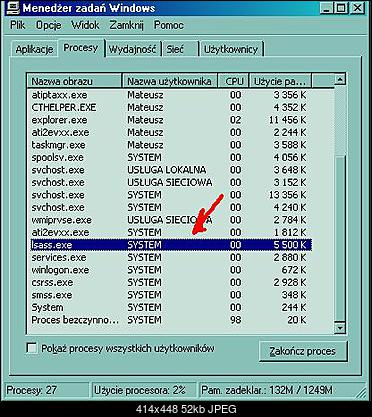Select svchost.exe run by USŁUGA LOKALNA

click(x=170, y=170)
